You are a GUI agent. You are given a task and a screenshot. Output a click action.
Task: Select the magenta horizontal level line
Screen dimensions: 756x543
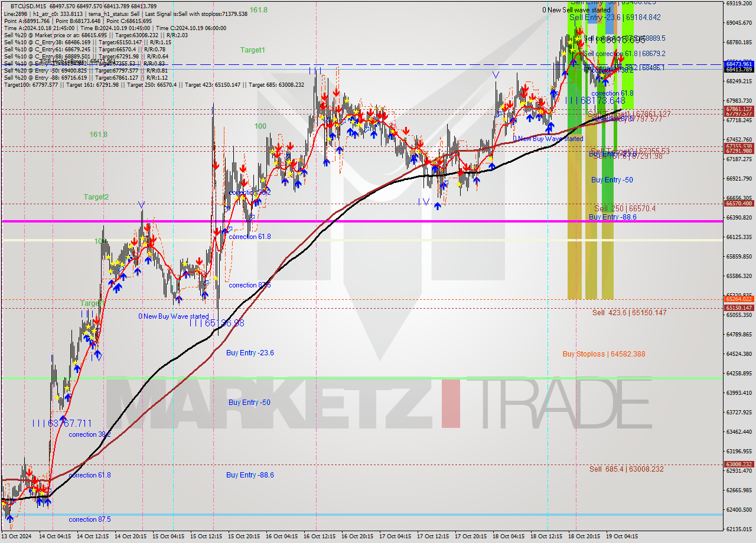[361, 221]
